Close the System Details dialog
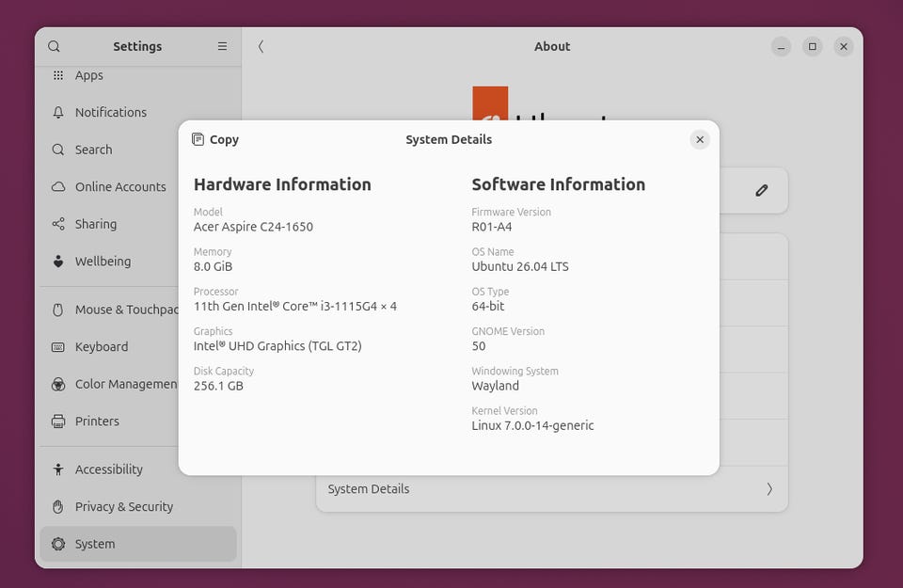Screen dimensions: 903x588 point(700,139)
